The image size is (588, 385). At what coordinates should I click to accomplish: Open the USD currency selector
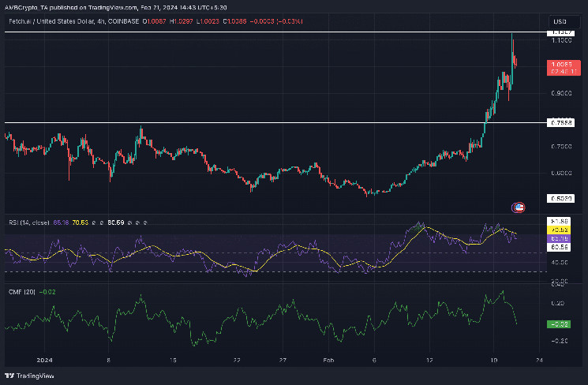(560, 21)
